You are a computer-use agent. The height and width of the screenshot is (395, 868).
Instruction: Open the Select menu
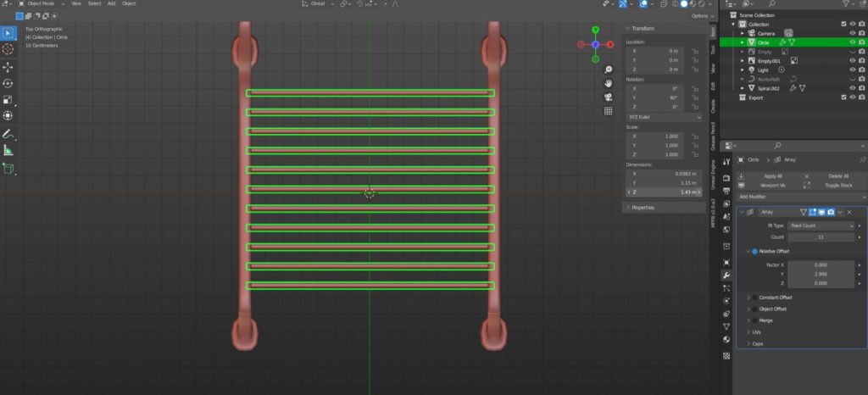click(x=94, y=3)
